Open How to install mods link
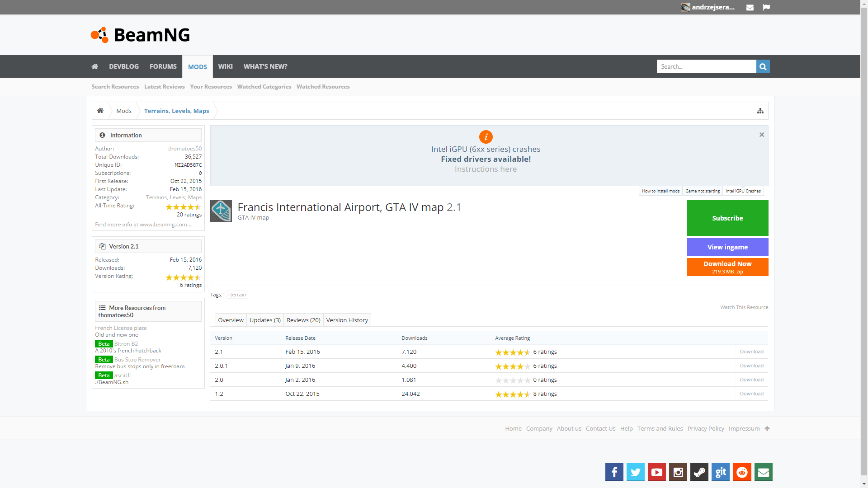This screenshot has width=868, height=488. (660, 191)
